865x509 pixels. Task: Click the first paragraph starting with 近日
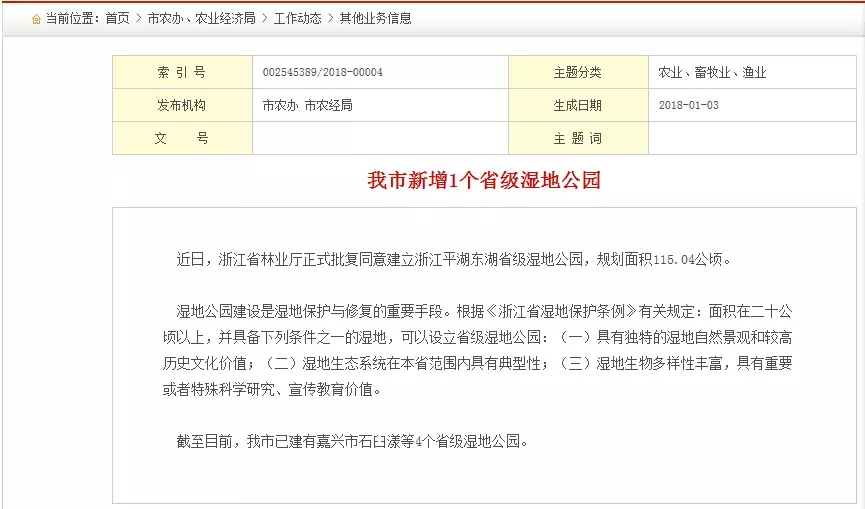click(x=454, y=260)
